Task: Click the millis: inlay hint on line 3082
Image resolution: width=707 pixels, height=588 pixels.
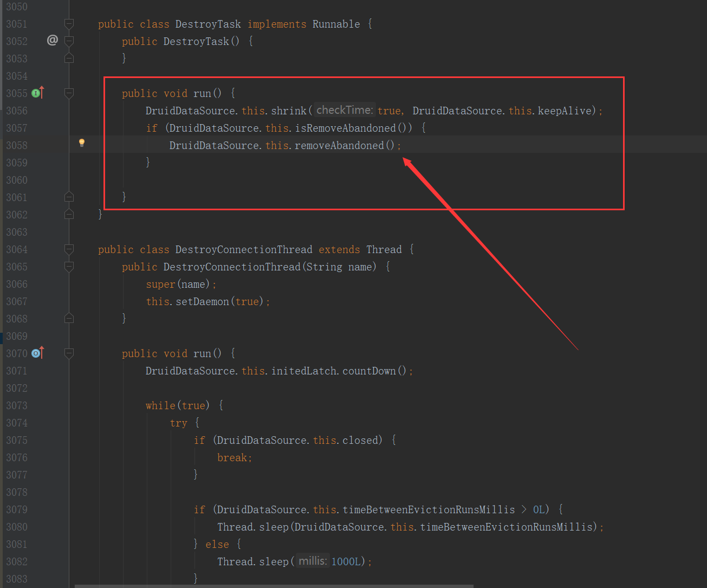Action: (312, 561)
